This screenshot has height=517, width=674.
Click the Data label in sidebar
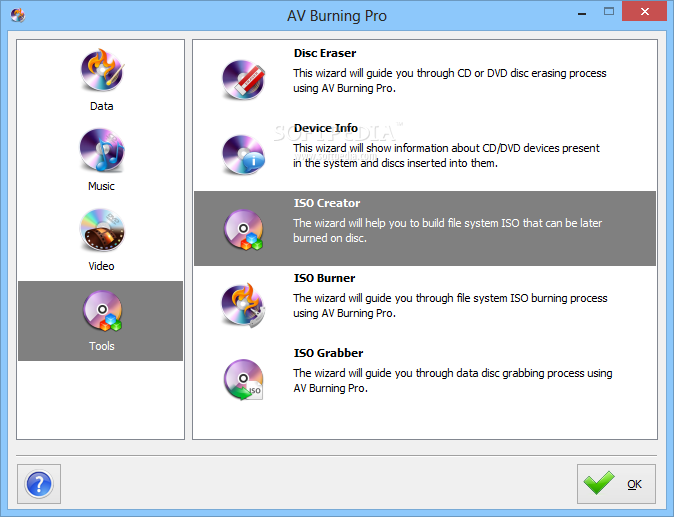coord(101,106)
